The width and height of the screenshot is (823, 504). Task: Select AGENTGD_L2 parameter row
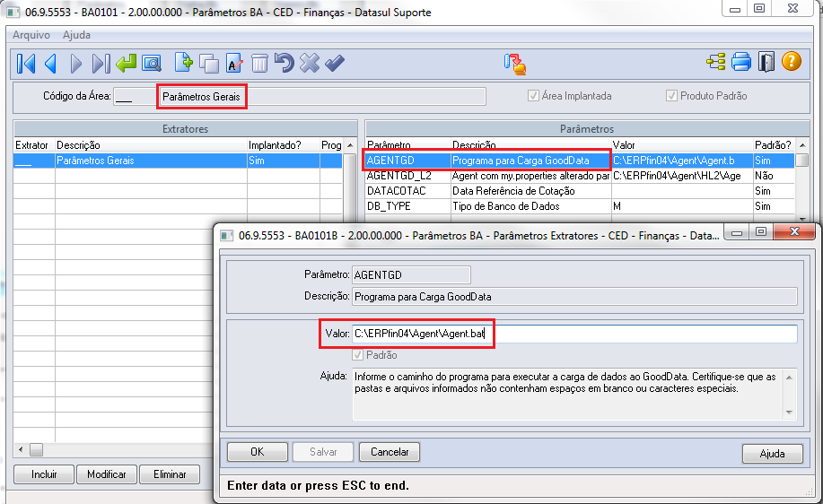580,176
